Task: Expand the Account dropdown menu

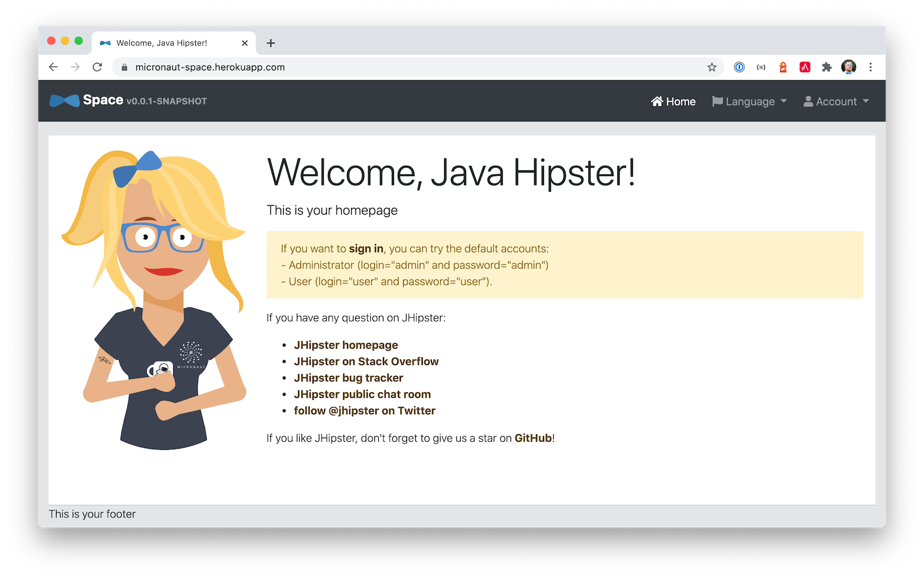Action: coord(836,102)
